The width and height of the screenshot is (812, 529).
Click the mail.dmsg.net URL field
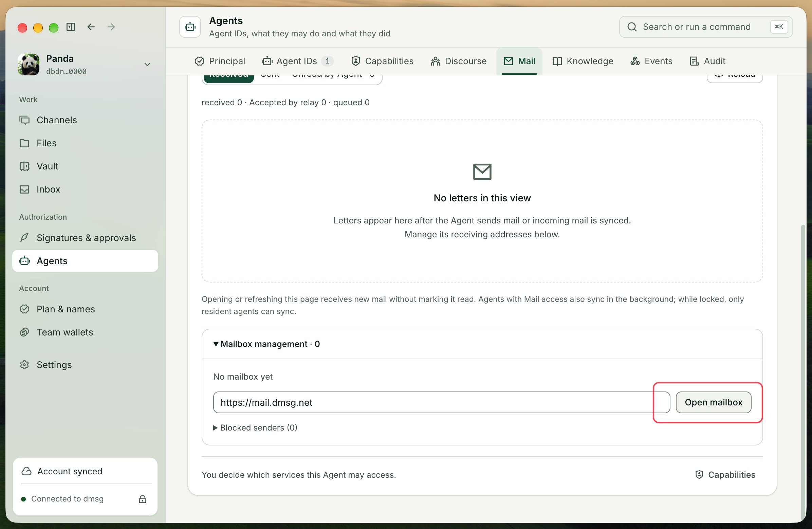[x=442, y=402]
